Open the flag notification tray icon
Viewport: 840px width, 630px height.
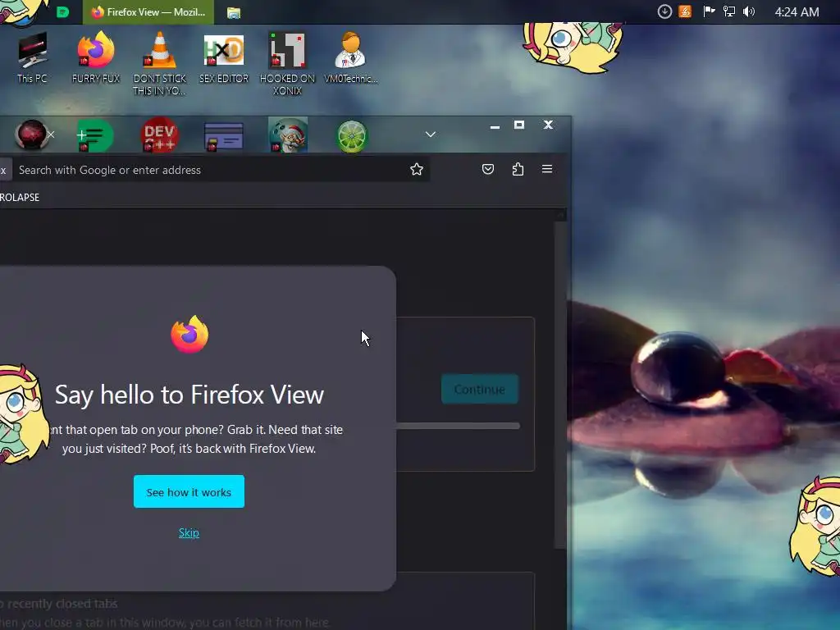click(x=709, y=11)
